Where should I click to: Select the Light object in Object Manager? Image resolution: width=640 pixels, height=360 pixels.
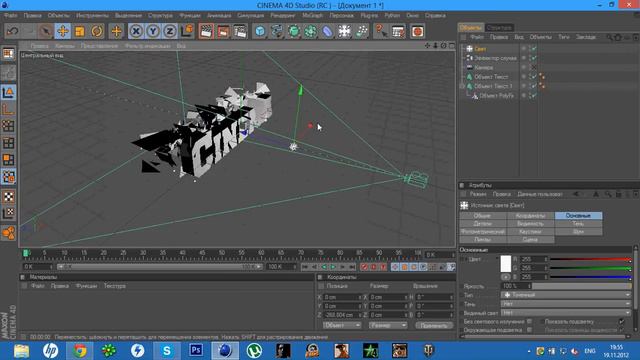[480, 49]
